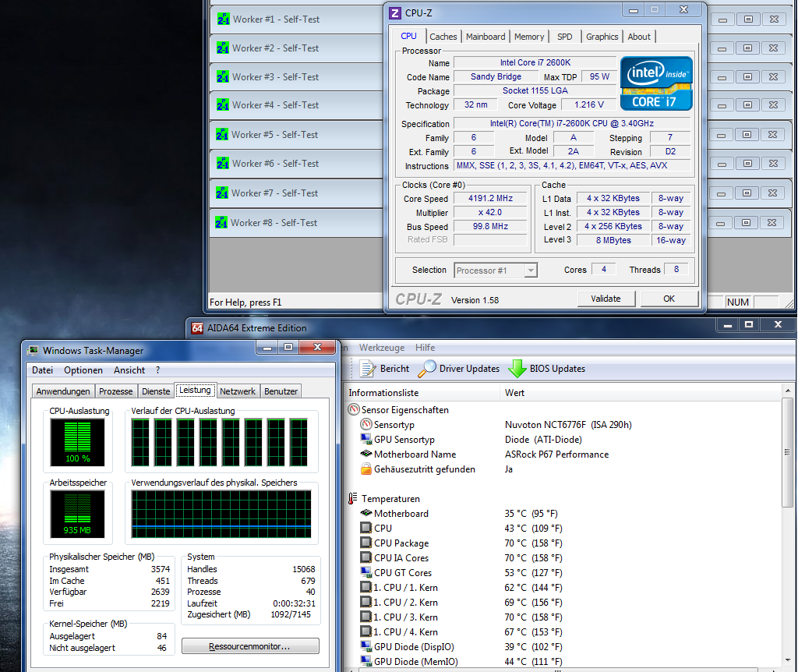Click the CPU GT Cores icon

tap(366, 572)
